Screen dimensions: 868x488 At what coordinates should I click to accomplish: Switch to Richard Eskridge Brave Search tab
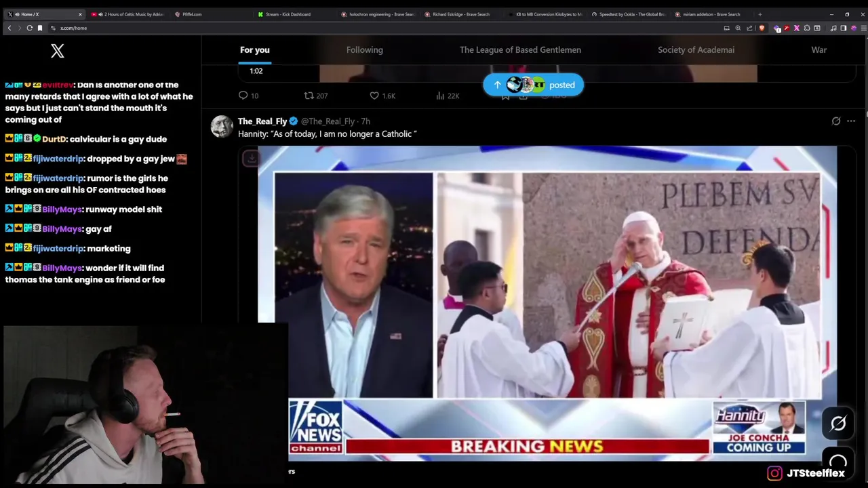[461, 14]
